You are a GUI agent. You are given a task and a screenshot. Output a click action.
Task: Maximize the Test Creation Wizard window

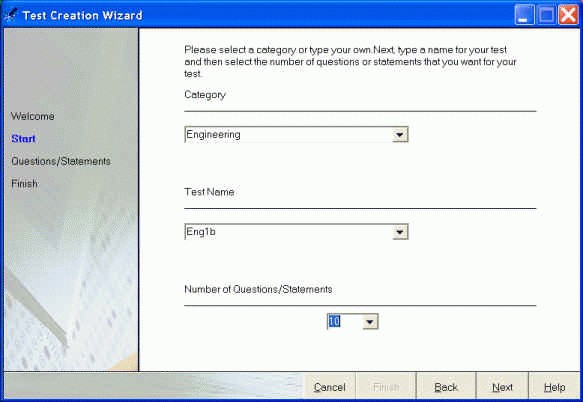[x=547, y=15]
